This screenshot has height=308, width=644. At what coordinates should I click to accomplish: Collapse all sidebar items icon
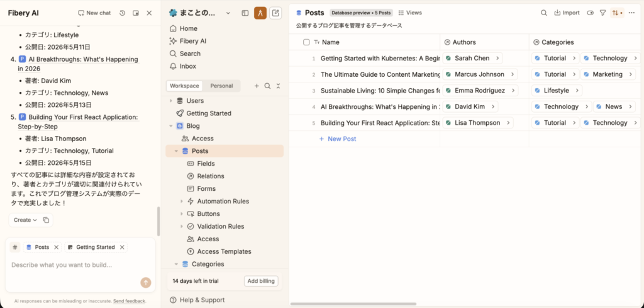click(x=278, y=86)
